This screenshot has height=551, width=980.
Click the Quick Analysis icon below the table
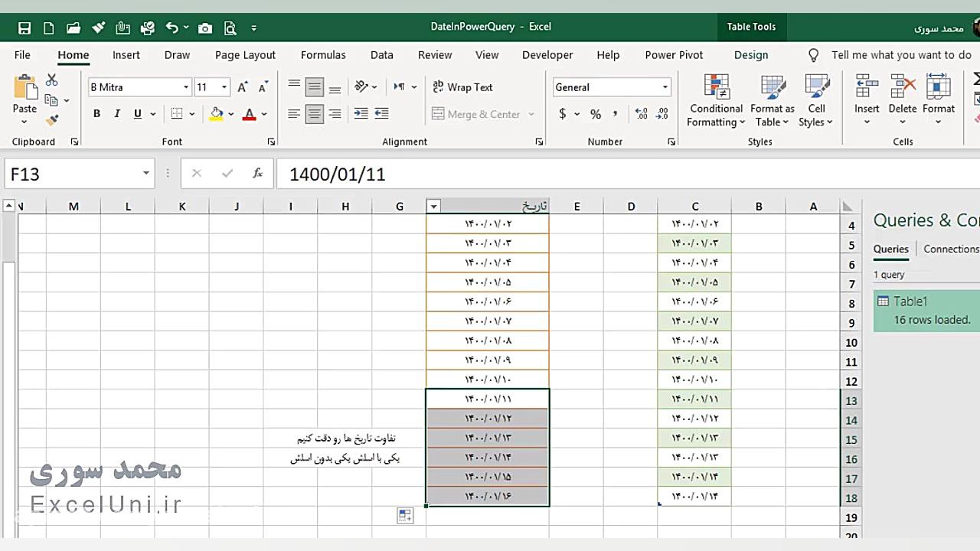(405, 516)
